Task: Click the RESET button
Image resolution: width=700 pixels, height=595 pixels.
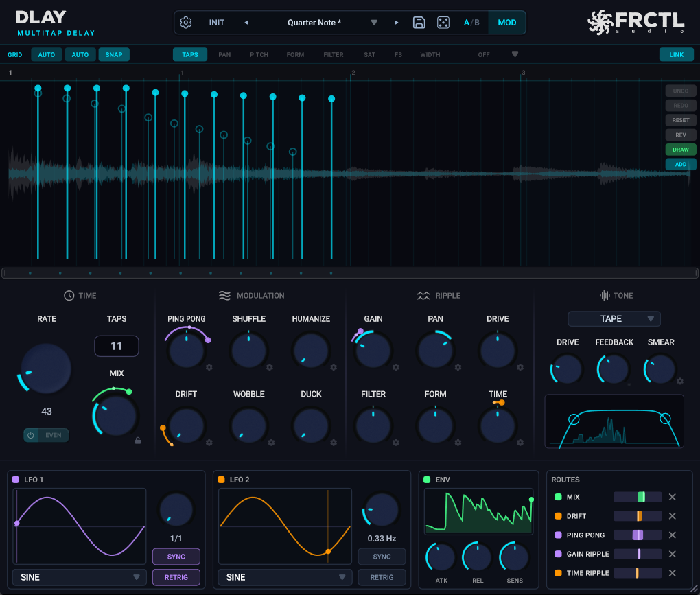Action: pos(681,120)
